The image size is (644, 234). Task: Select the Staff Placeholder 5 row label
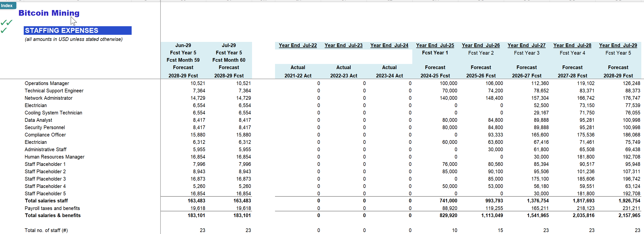point(45,194)
